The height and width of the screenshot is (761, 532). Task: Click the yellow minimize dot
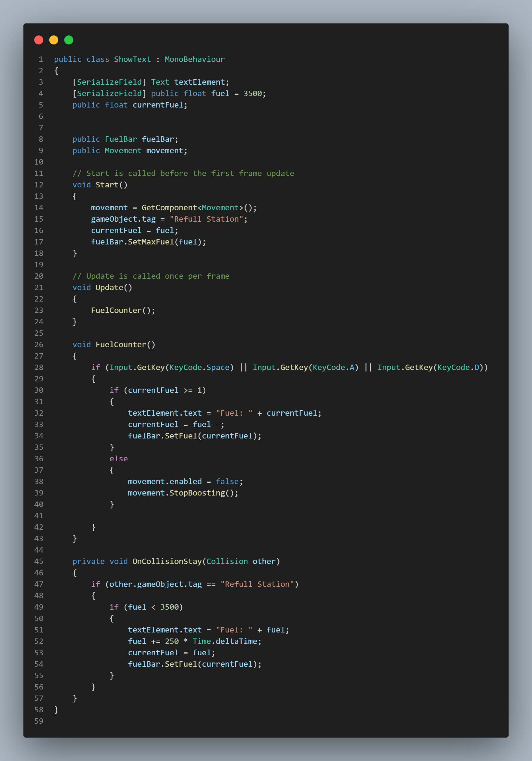tap(54, 40)
